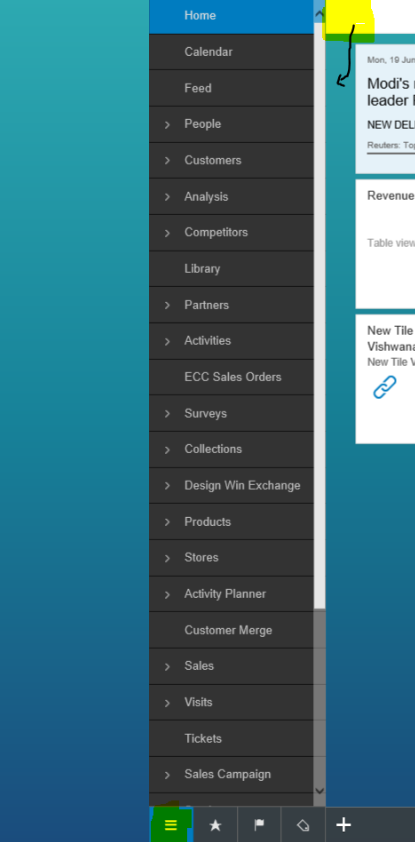Click the scroll-down arrow of menu scrollbar
The width and height of the screenshot is (415, 842).
(x=319, y=790)
